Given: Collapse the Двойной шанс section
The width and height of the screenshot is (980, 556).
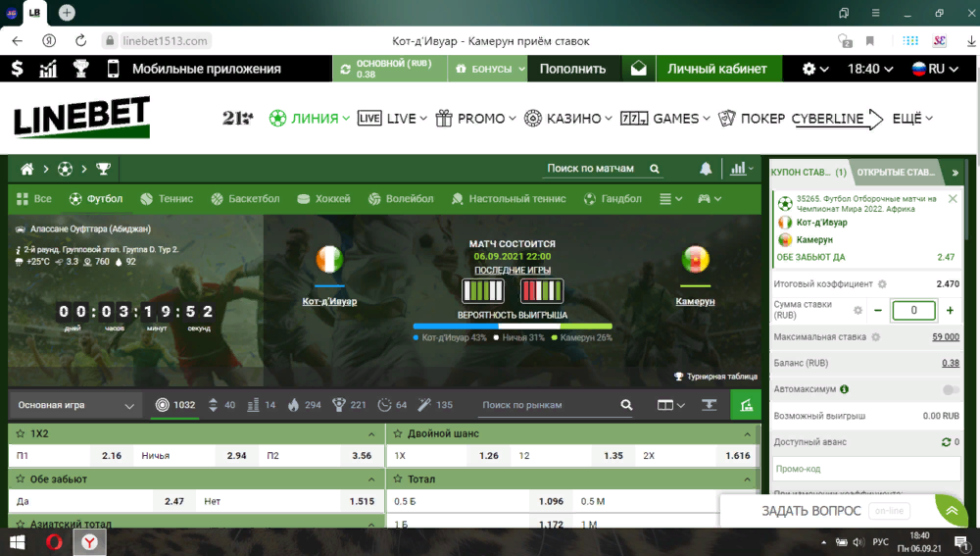Looking at the screenshot, I should tap(747, 434).
